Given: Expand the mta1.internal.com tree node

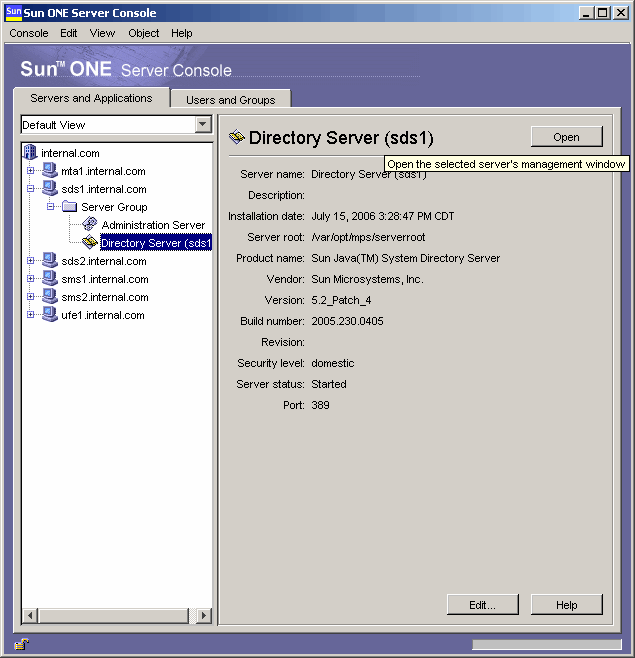Looking at the screenshot, I should click(31, 171).
